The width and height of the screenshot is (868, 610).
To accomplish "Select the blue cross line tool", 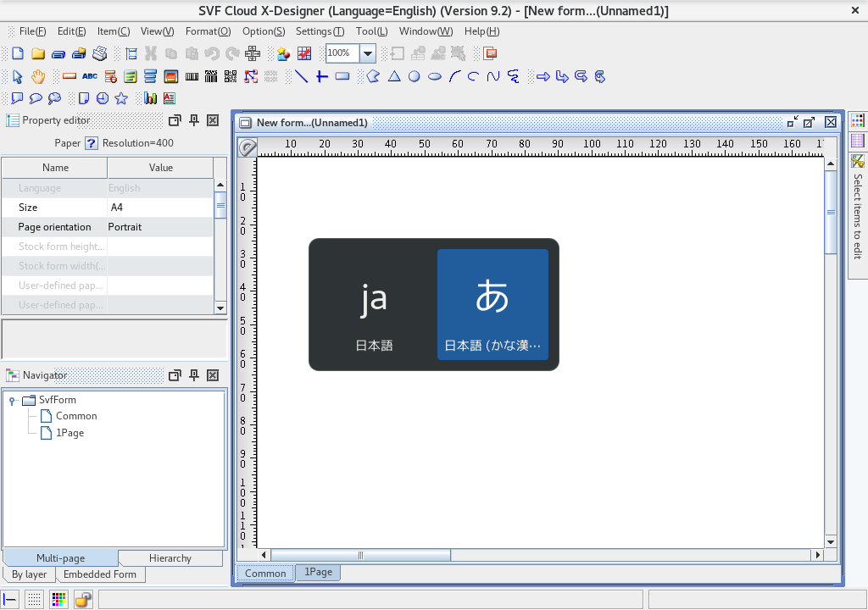I will [321, 76].
